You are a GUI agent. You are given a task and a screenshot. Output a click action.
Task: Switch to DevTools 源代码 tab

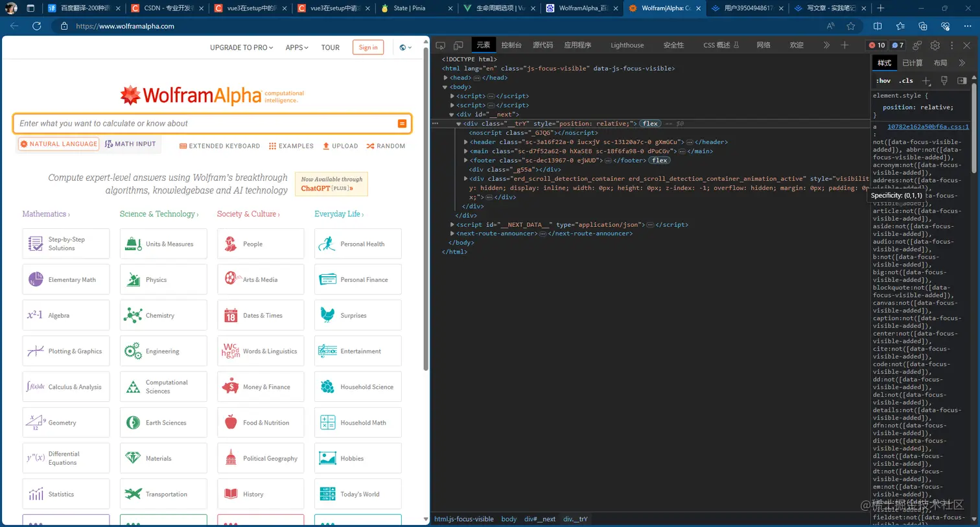pos(543,45)
